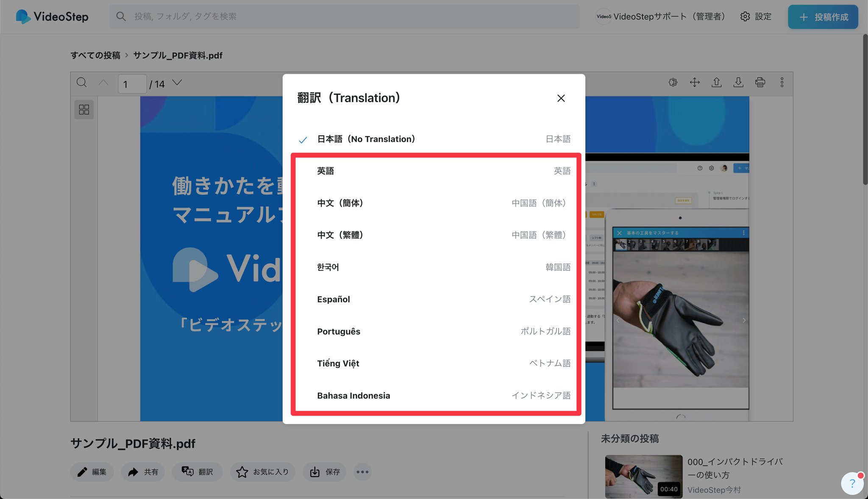Image resolution: width=868 pixels, height=499 pixels.
Task: Click the PDF upload/share arrow icon
Action: point(716,82)
